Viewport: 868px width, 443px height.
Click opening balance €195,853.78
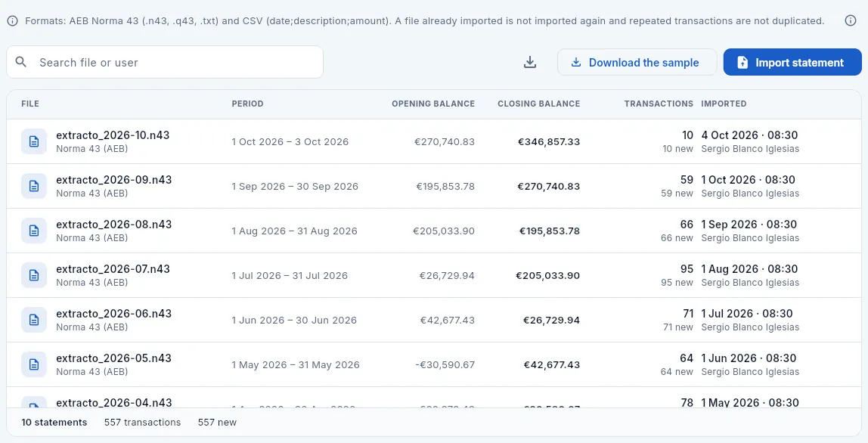[445, 187]
